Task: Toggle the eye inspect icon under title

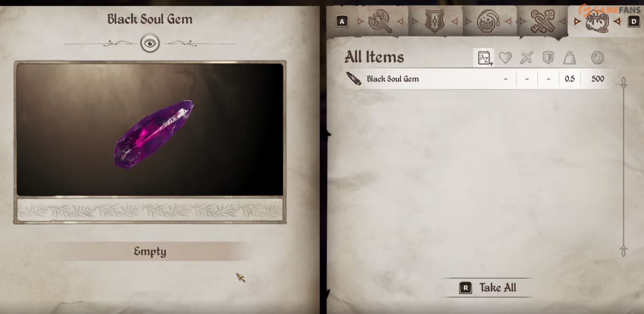Action: [150, 43]
